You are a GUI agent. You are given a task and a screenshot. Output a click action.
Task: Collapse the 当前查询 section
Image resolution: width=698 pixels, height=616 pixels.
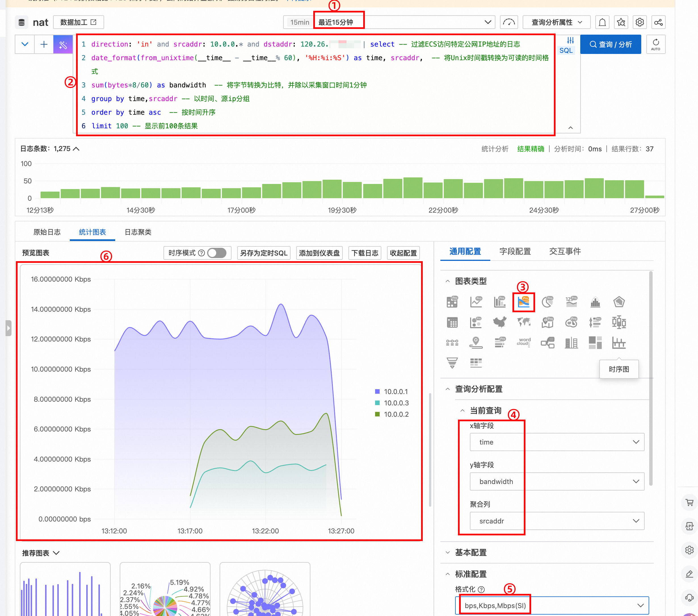[x=462, y=410]
